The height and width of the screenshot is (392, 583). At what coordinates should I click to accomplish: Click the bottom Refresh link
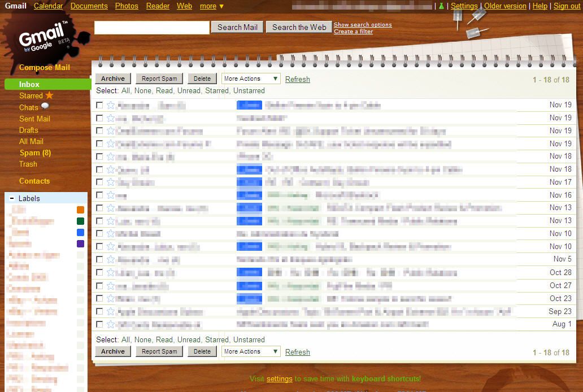298,352
